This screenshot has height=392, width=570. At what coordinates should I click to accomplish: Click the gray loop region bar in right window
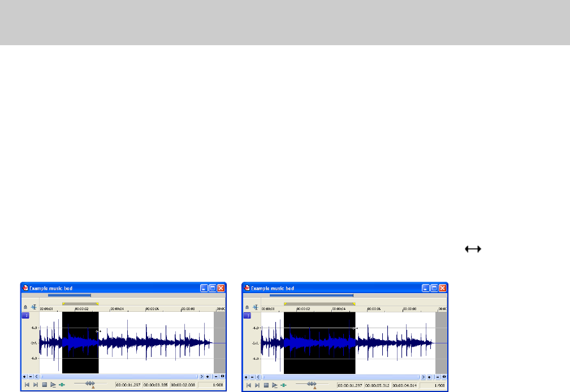point(319,304)
